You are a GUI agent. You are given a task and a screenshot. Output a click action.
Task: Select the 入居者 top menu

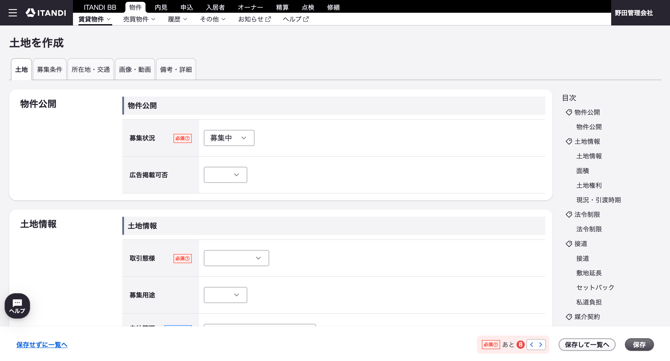(215, 7)
